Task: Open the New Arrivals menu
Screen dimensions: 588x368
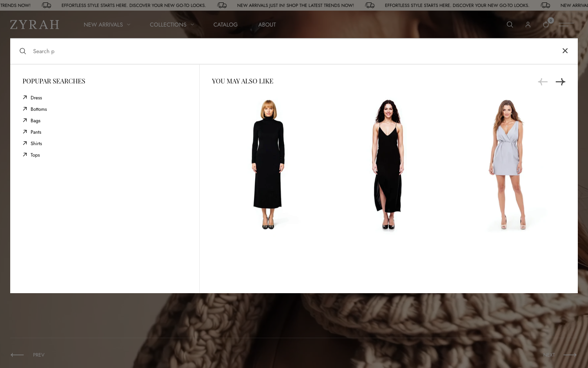Action: click(x=103, y=25)
